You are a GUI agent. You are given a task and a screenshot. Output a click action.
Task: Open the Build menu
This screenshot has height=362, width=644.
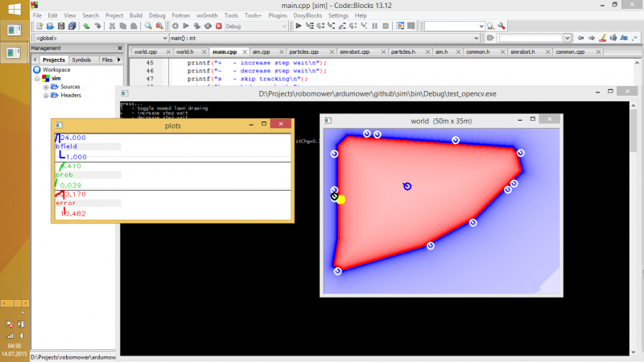pyautogui.click(x=136, y=15)
